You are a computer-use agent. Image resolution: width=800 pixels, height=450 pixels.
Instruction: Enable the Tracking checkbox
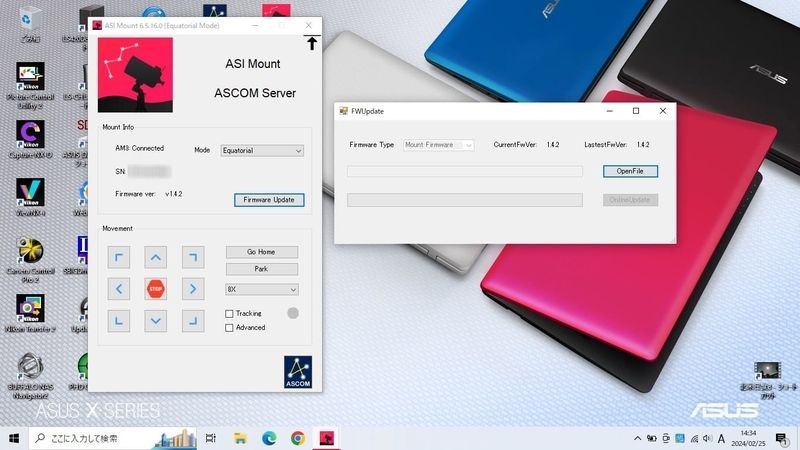229,314
